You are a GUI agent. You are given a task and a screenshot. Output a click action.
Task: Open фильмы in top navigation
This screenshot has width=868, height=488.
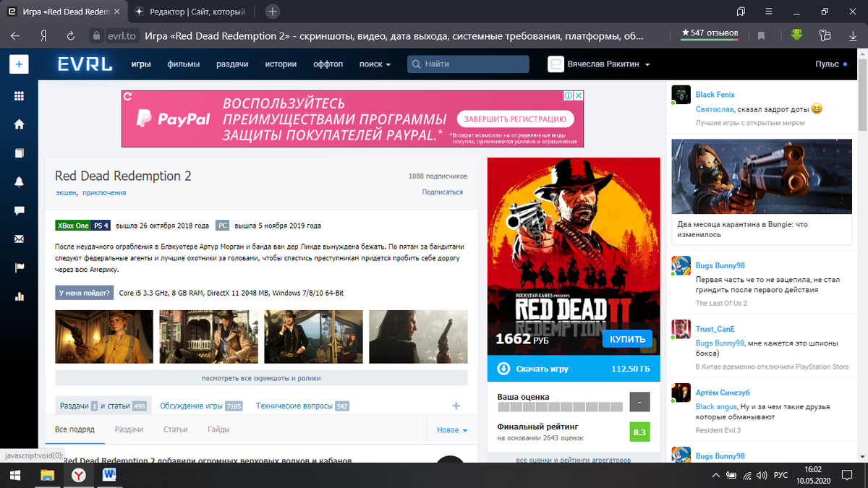184,64
